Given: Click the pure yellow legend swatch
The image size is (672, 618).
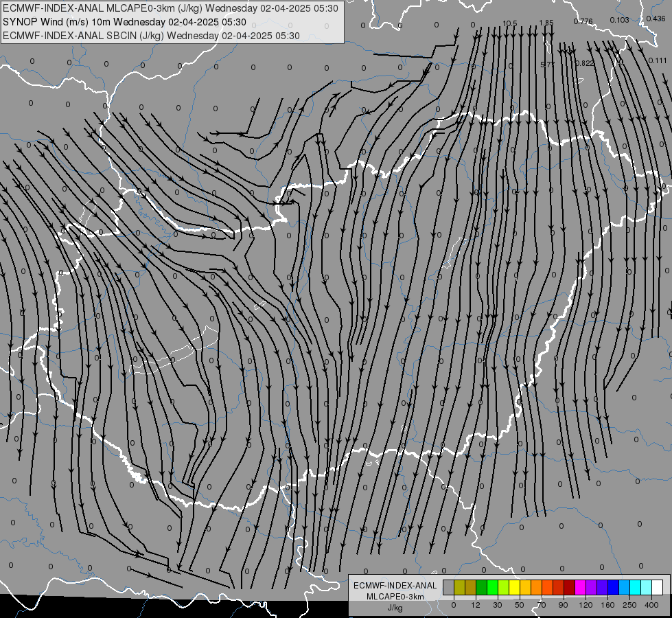Looking at the screenshot, I should [x=514, y=587].
